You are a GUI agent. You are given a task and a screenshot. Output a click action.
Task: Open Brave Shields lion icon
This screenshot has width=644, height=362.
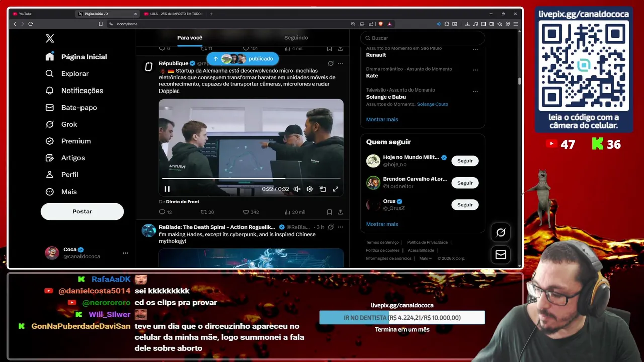pyautogui.click(x=380, y=24)
